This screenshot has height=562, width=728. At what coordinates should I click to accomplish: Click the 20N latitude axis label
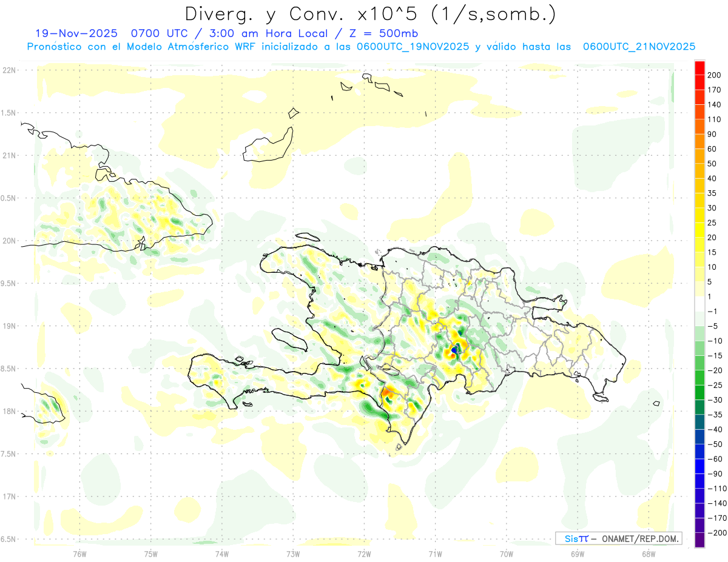[8, 241]
